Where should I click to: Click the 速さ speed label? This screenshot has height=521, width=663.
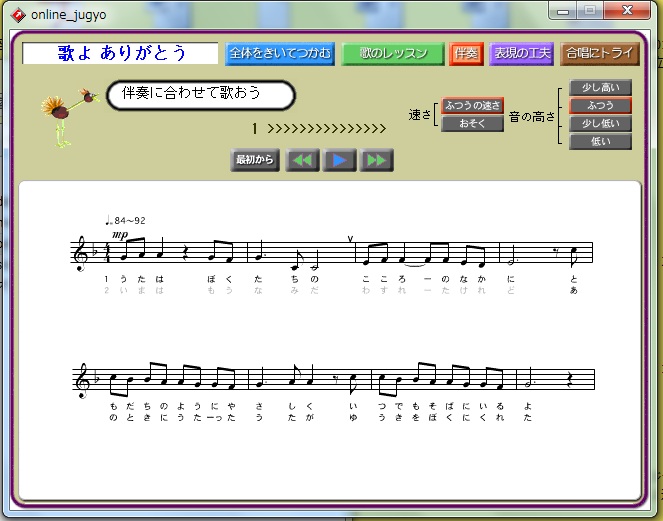point(419,115)
